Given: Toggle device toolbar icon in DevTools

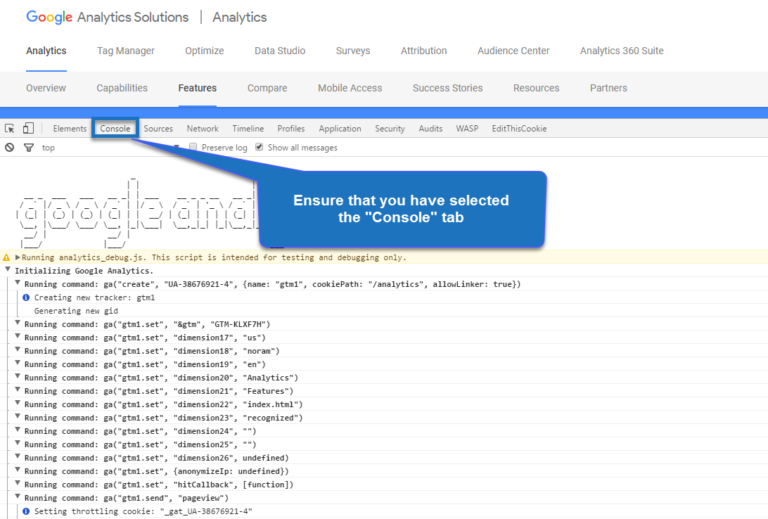Looking at the screenshot, I should pos(28,128).
